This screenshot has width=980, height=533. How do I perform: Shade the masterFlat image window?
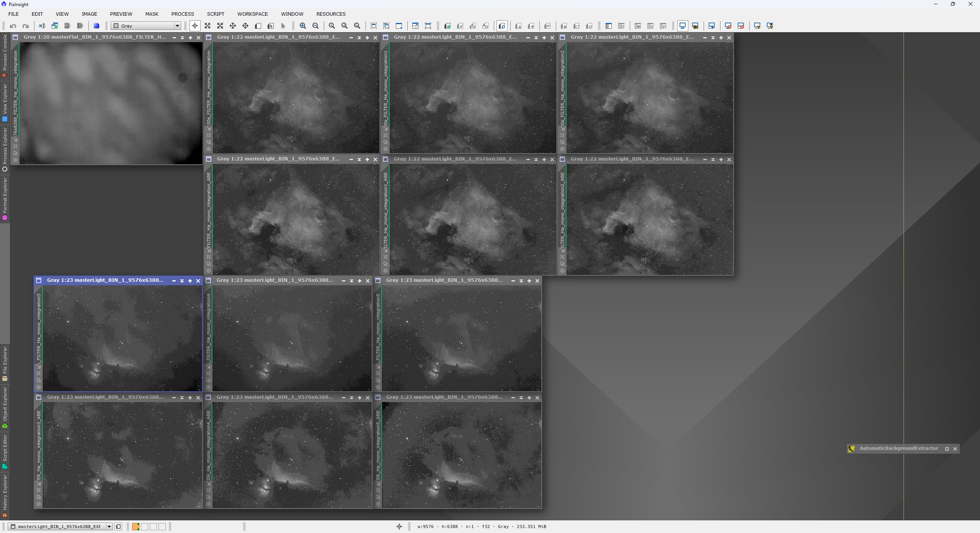pos(182,38)
